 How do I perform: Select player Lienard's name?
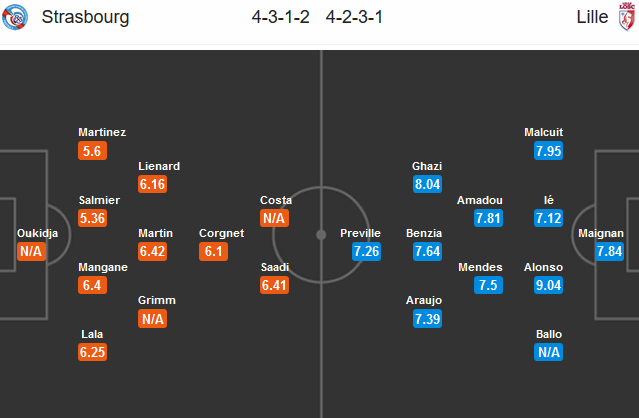[159, 167]
